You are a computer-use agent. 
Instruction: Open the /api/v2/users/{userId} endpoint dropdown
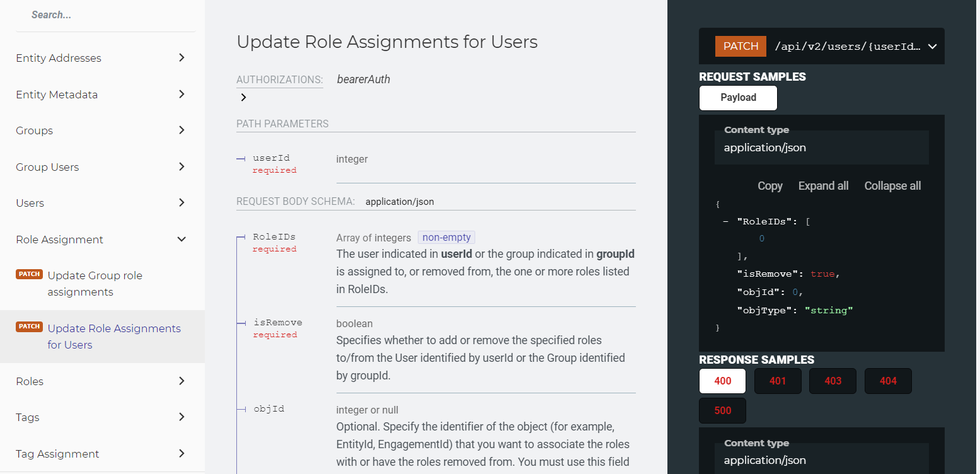click(932, 45)
